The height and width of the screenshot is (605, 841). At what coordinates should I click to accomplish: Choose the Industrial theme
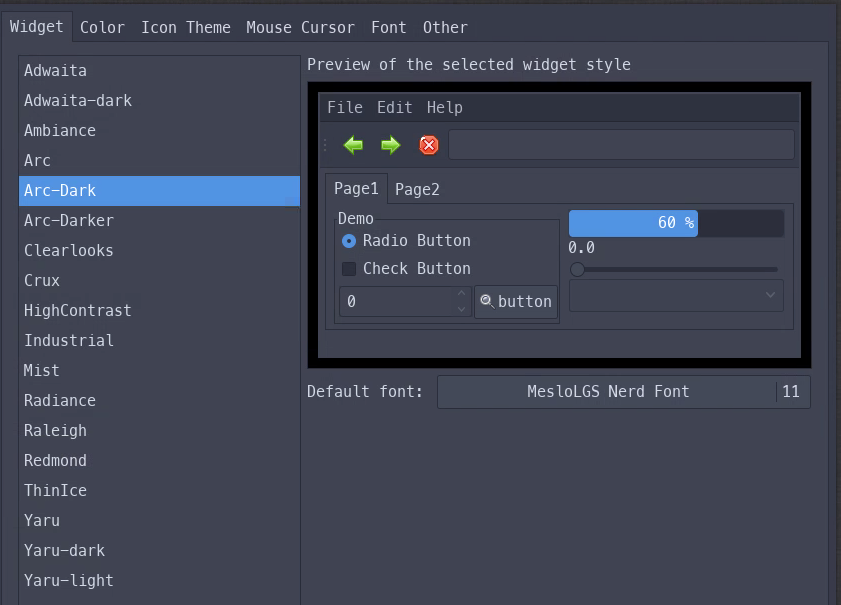click(x=159, y=341)
